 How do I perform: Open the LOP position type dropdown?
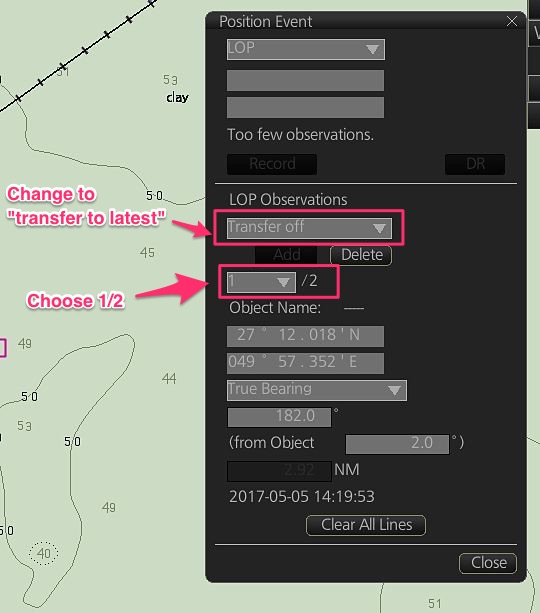click(x=305, y=49)
